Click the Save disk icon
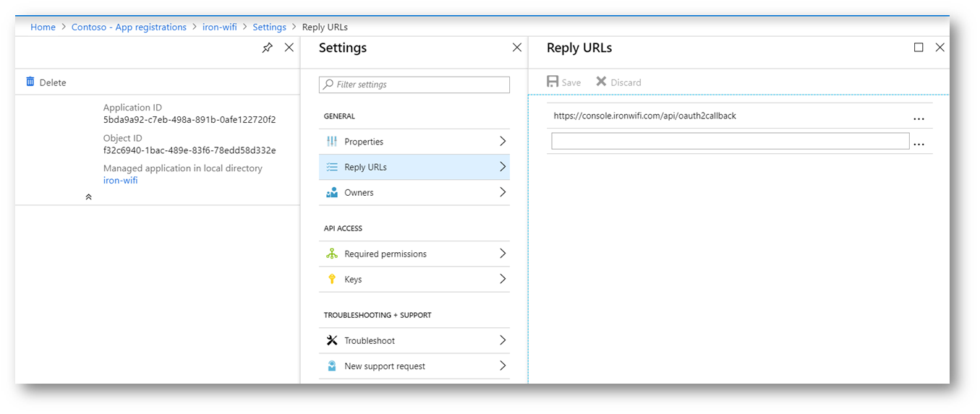Screen dimensions: 980x414 point(553,82)
